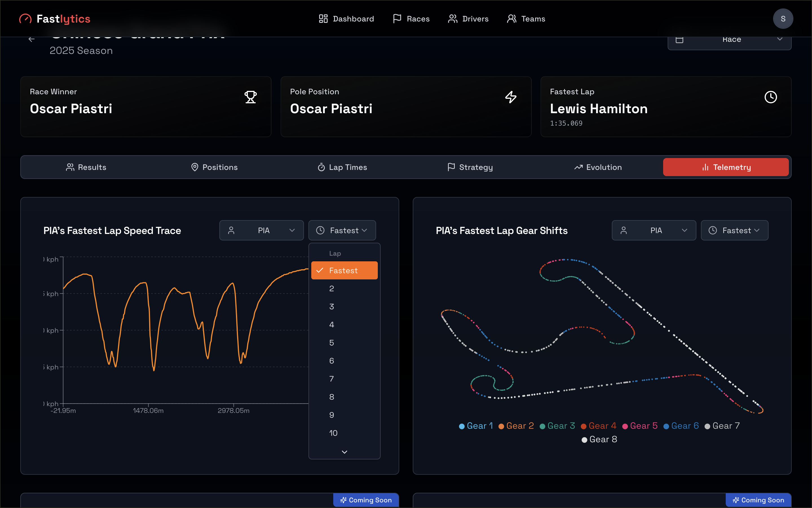Open the user avatar S menu
812x508 pixels.
pos(783,19)
